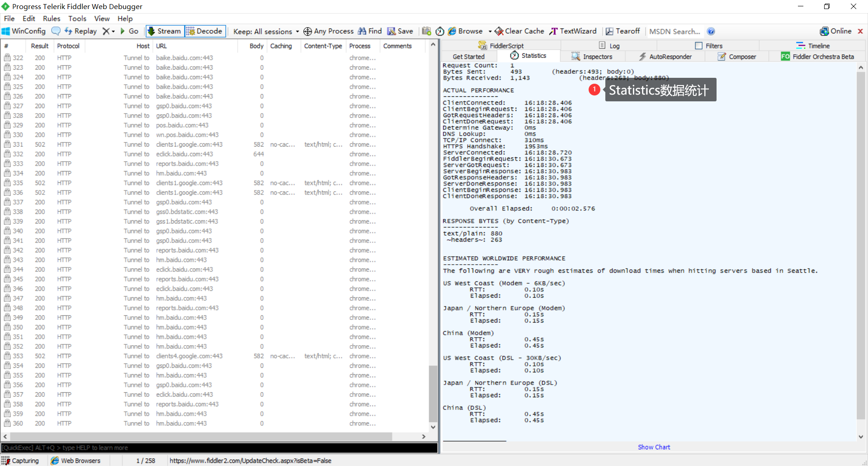
Task: Click the MSDN Search field
Action: (675, 32)
